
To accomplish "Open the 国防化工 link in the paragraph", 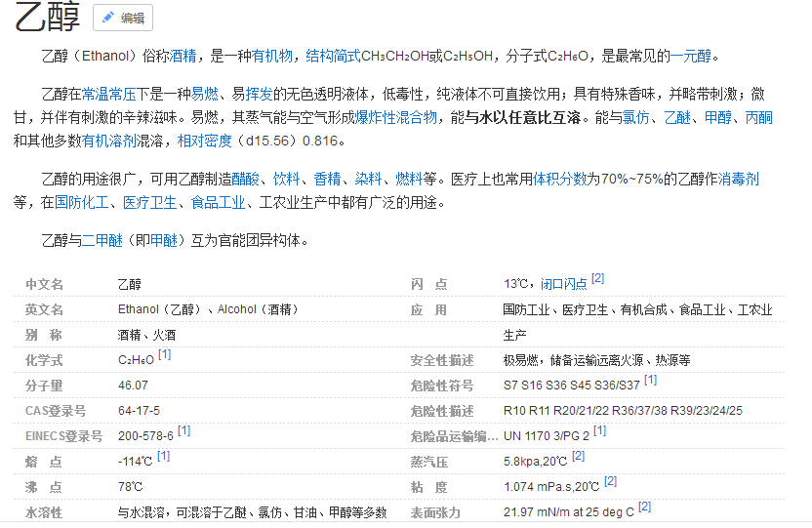I will [x=81, y=202].
